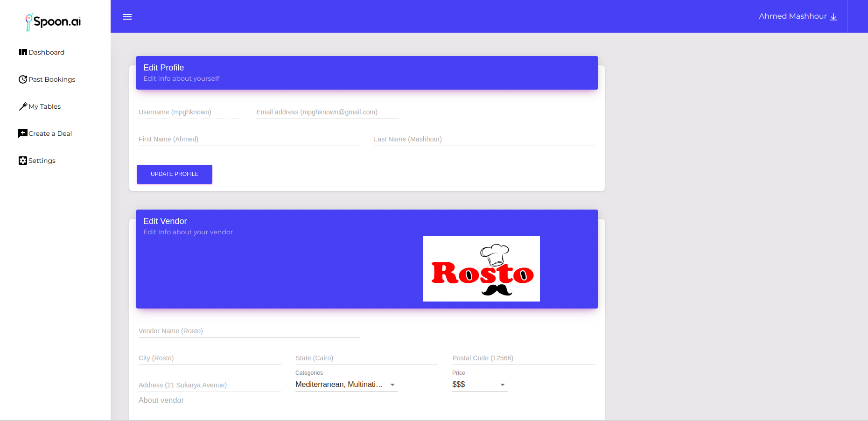Open My Tables section
868x421 pixels.
click(x=44, y=106)
